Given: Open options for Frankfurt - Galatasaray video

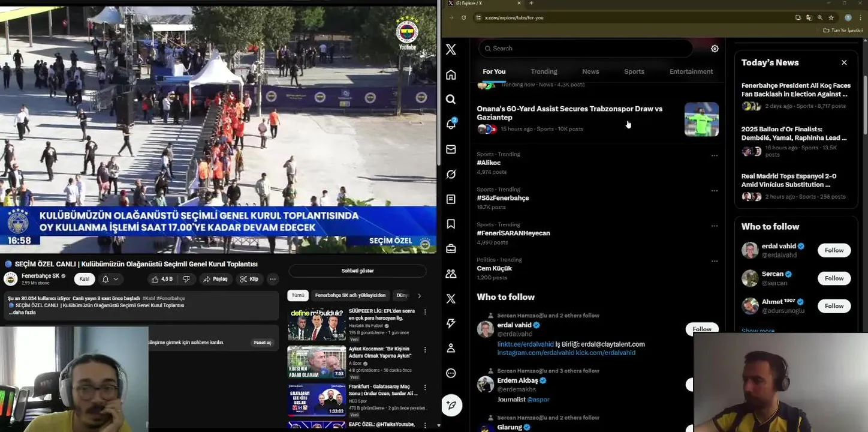Looking at the screenshot, I should pyautogui.click(x=425, y=387).
